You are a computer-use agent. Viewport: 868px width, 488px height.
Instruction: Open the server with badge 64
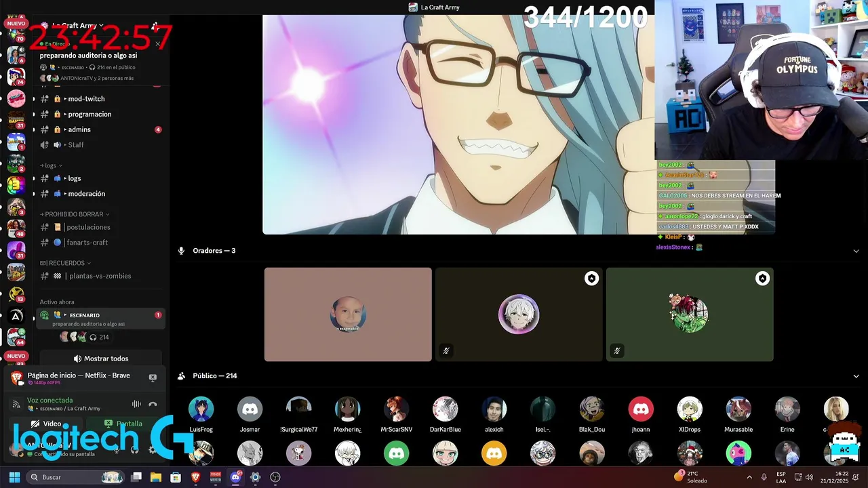pos(16,337)
